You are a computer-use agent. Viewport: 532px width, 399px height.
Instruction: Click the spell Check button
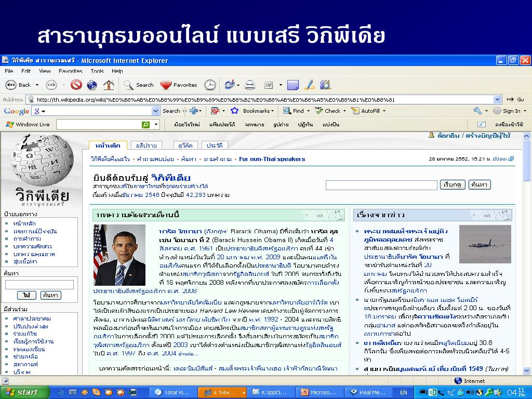[327, 111]
